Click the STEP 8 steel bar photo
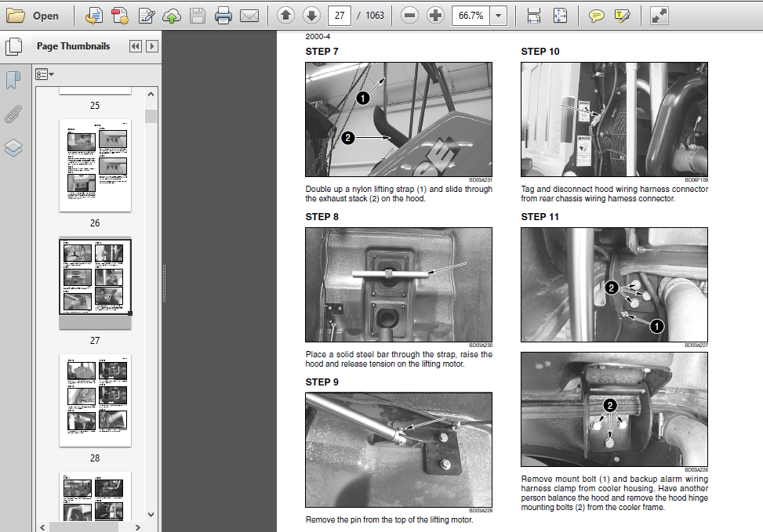This screenshot has width=763, height=532. point(398,284)
